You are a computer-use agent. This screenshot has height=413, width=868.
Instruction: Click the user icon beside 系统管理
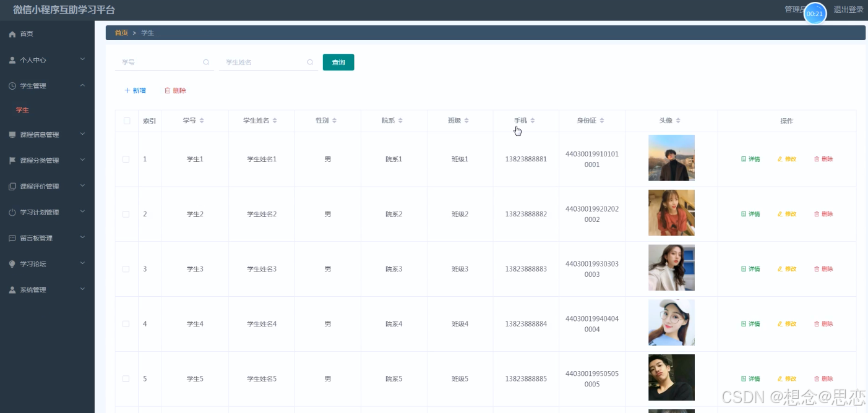(x=12, y=290)
